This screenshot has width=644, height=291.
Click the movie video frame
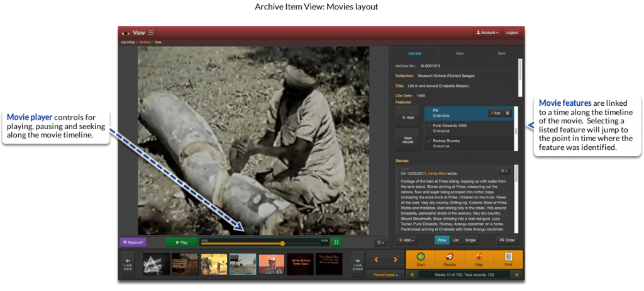(253, 140)
